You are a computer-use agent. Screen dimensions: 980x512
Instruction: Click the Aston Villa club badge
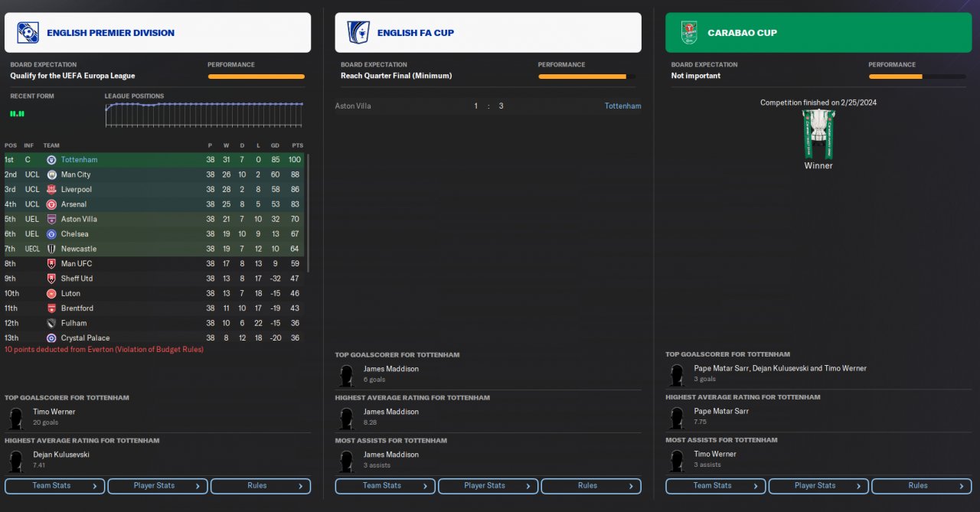pyautogui.click(x=51, y=219)
